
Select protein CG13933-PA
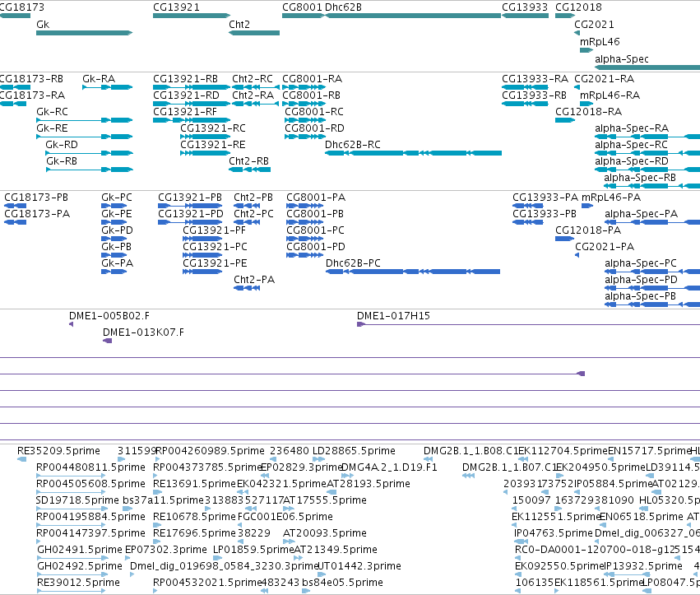click(545, 197)
